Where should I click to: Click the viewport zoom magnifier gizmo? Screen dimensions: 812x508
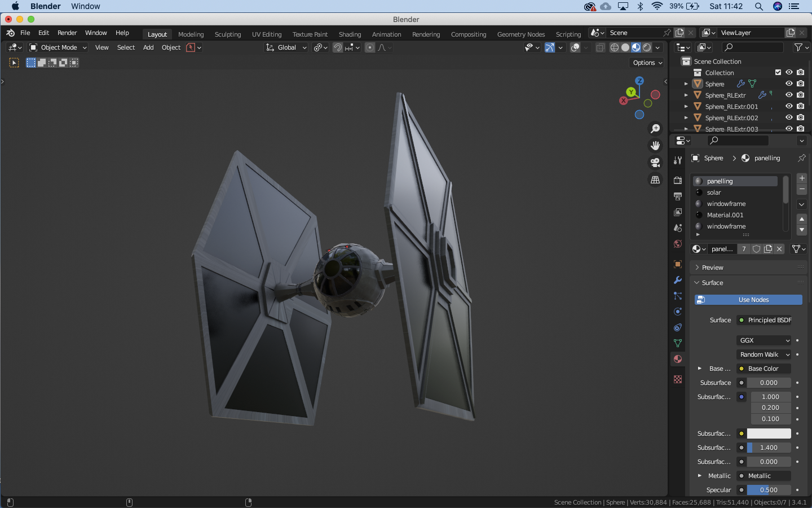655,129
